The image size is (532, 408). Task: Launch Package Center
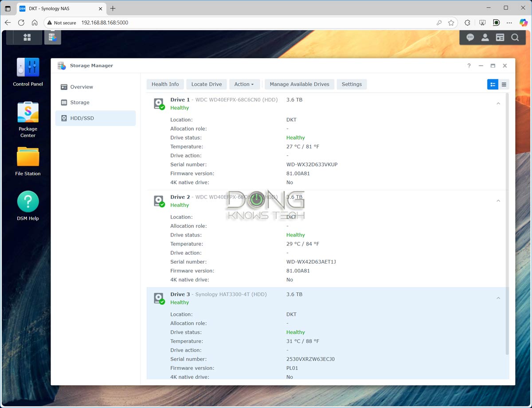click(27, 112)
